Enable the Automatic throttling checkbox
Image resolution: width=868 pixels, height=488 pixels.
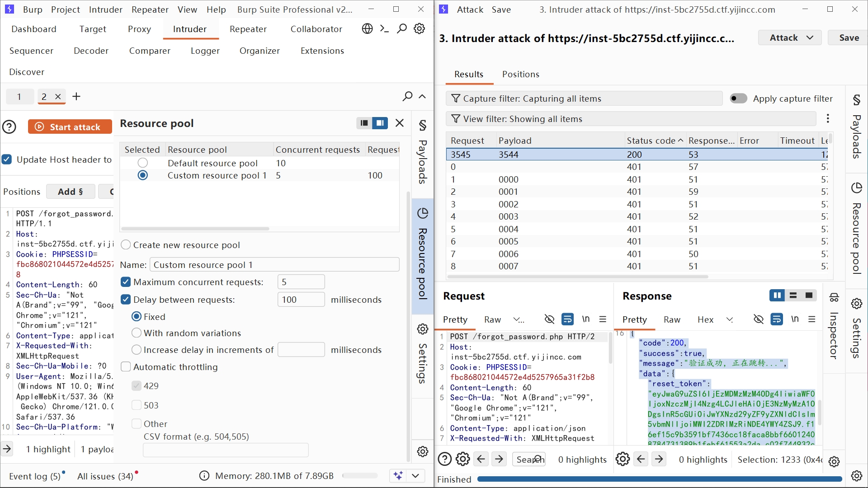click(126, 367)
